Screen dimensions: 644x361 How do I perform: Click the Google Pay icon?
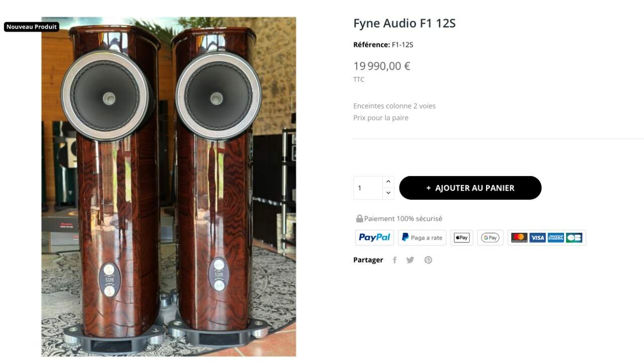490,238
